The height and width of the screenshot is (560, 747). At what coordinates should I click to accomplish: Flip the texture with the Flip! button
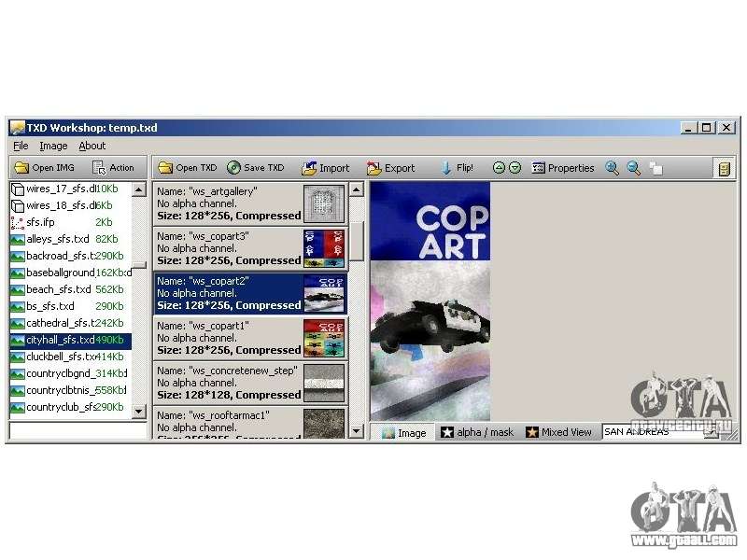[457, 168]
